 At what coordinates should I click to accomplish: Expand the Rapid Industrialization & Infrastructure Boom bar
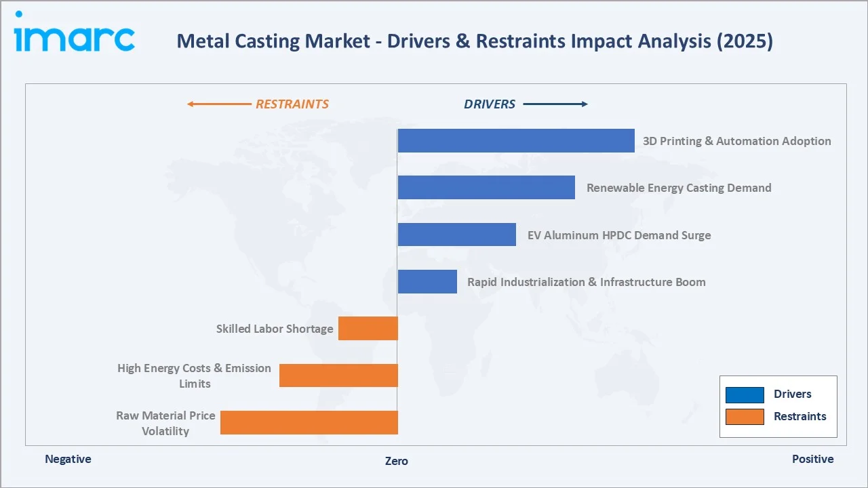click(x=427, y=281)
